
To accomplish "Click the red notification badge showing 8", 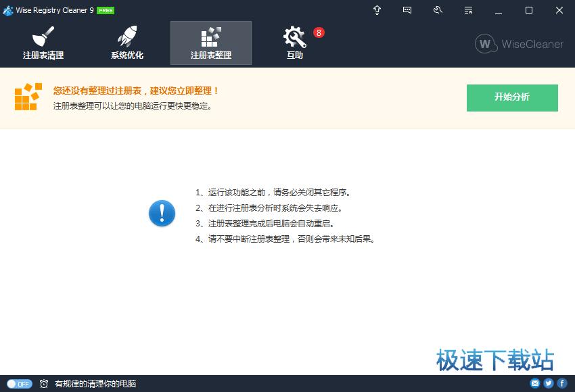I will point(319,32).
